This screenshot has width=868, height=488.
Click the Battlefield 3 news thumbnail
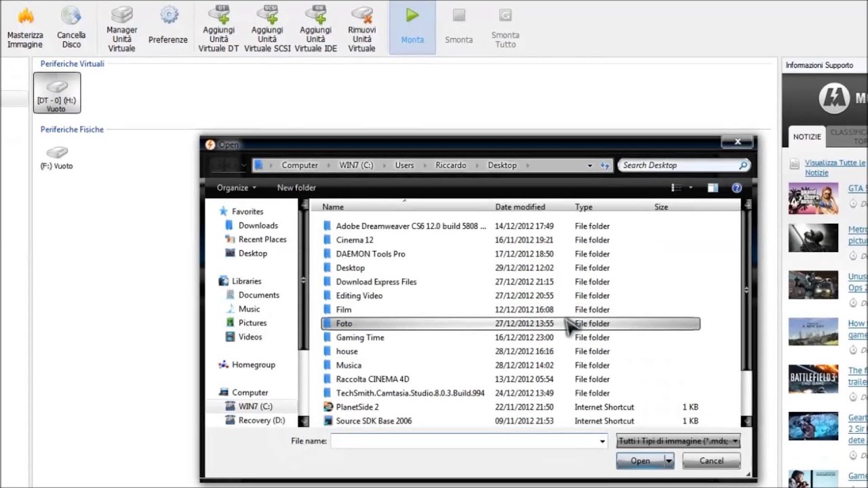point(813,379)
